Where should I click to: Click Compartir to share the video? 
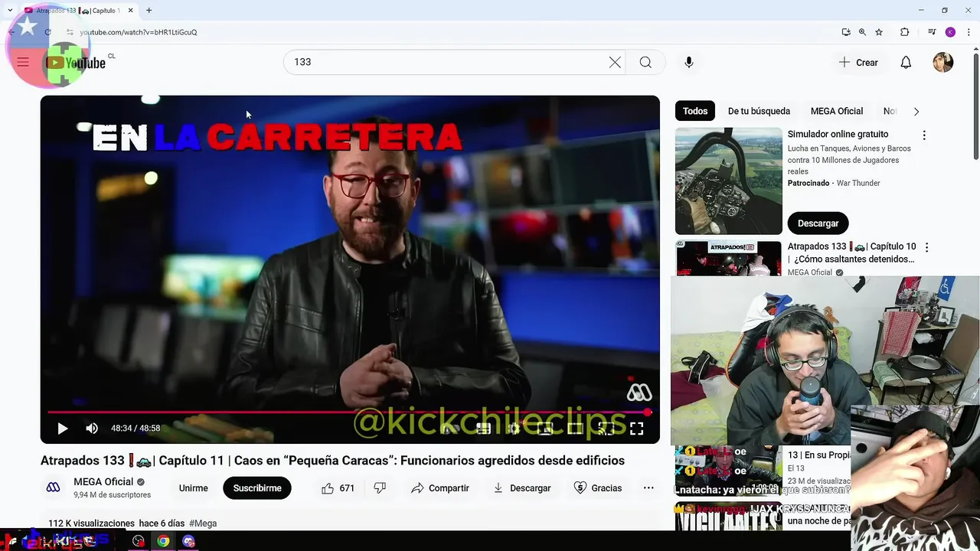439,488
